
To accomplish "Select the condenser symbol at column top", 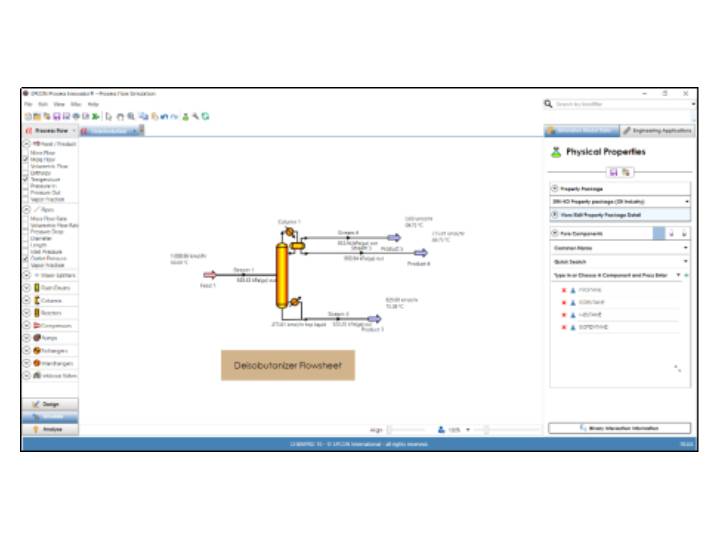I will [x=289, y=232].
